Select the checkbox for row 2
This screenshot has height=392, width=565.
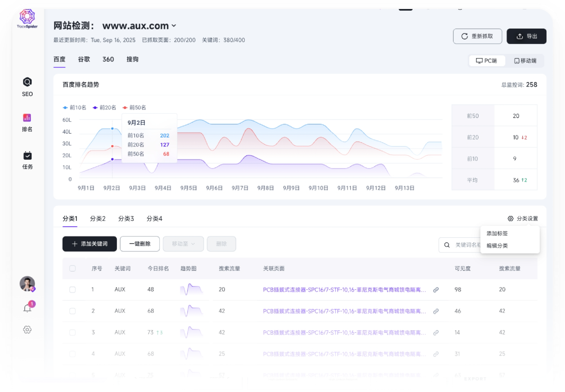point(72,311)
